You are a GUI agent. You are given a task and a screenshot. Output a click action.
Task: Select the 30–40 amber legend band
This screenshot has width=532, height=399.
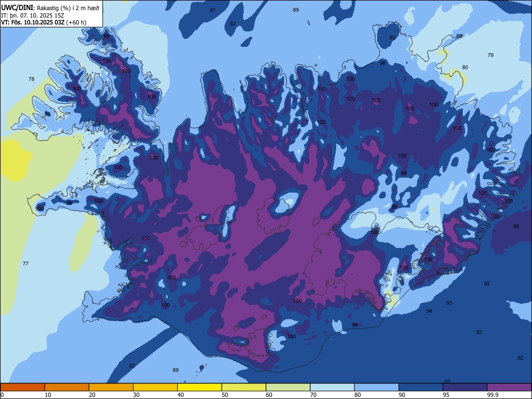point(155,387)
